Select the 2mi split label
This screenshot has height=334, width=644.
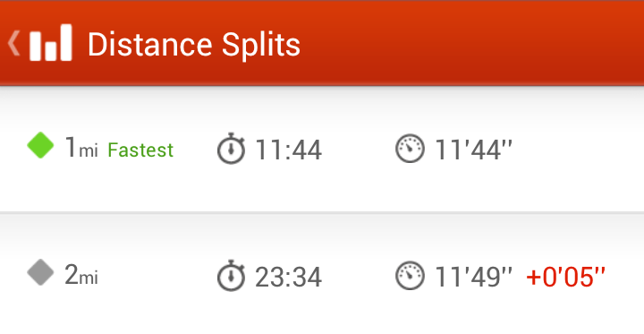tap(81, 275)
